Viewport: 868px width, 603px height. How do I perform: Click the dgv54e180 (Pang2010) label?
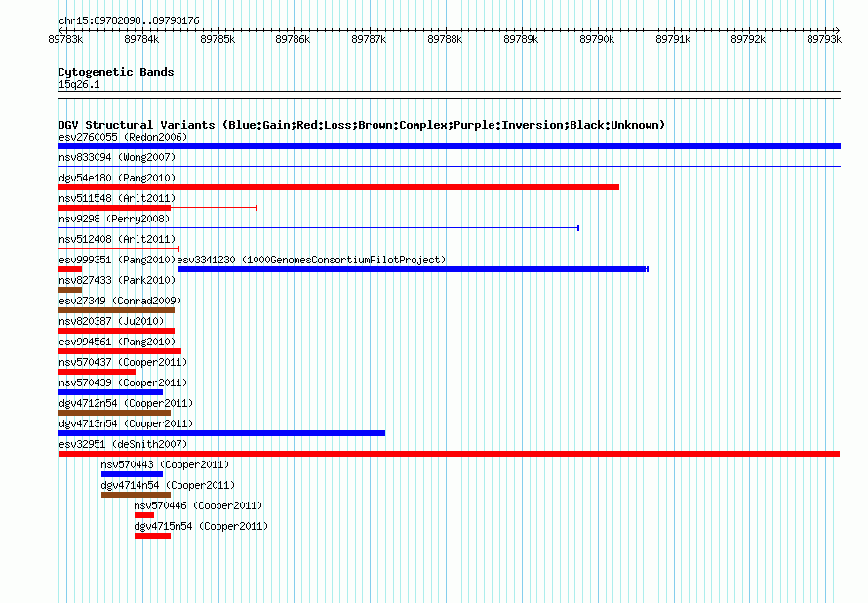pos(117,178)
